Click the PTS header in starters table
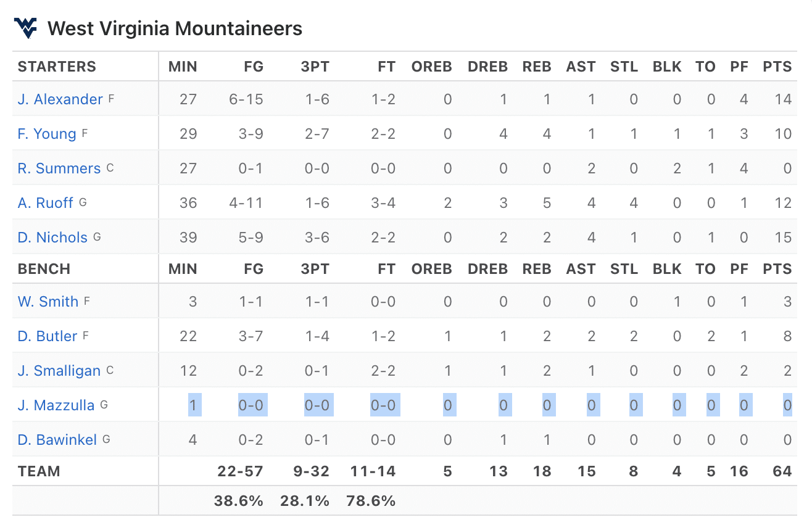Screen dimensions: 812x517 pyautogui.click(x=777, y=67)
